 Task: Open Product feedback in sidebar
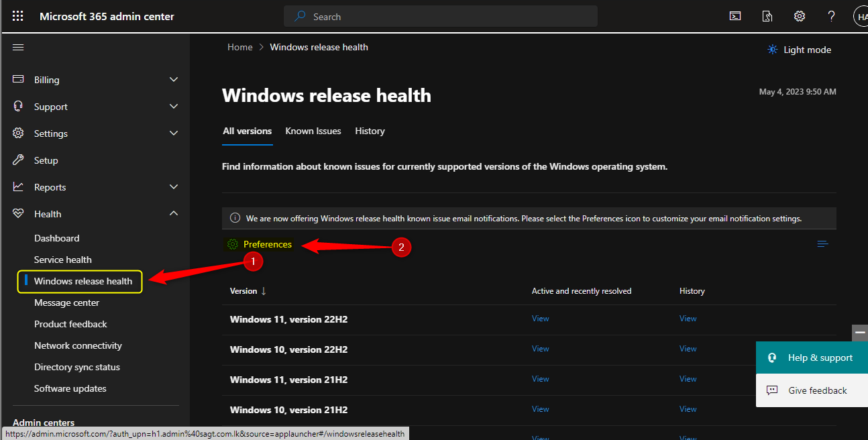tap(70, 324)
